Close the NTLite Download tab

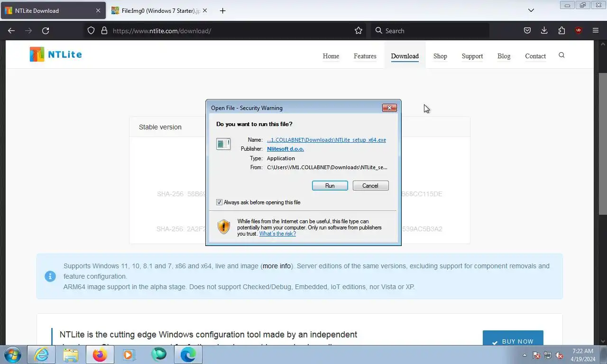[98, 10]
